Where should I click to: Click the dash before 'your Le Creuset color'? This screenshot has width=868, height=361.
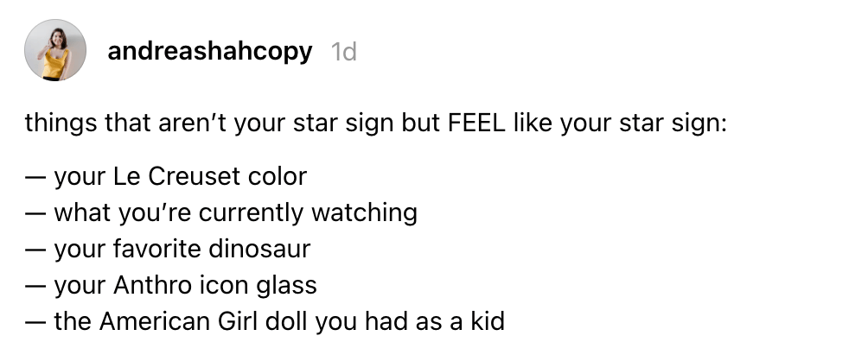pyautogui.click(x=35, y=179)
